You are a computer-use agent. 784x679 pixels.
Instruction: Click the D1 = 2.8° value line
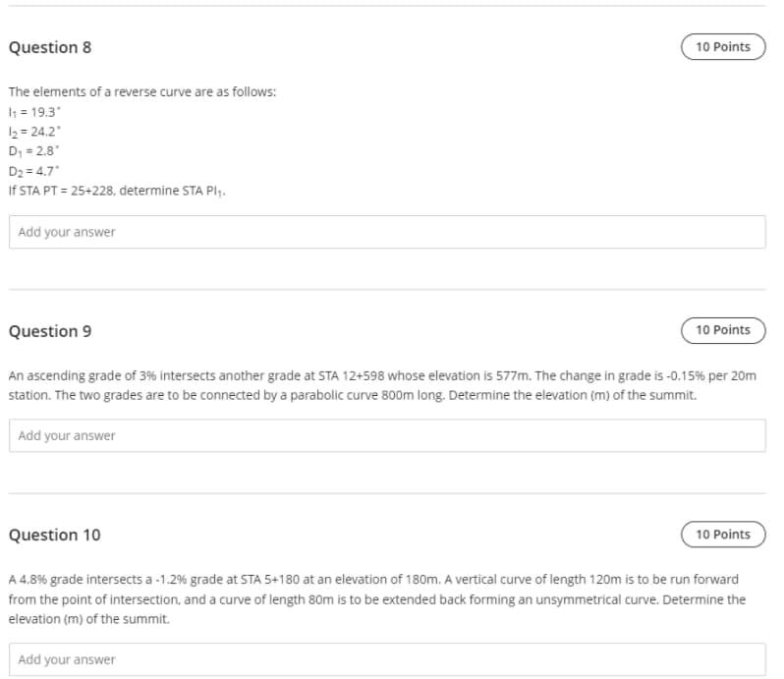[x=33, y=151]
